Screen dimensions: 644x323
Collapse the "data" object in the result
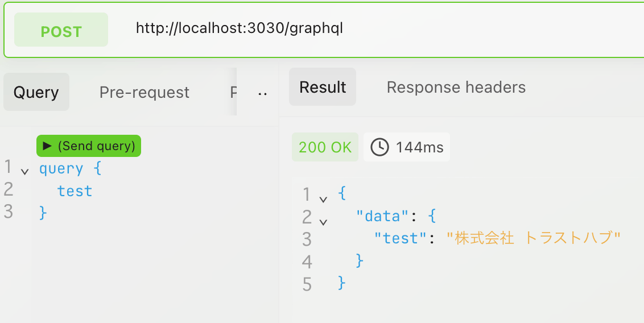pyautogui.click(x=323, y=222)
